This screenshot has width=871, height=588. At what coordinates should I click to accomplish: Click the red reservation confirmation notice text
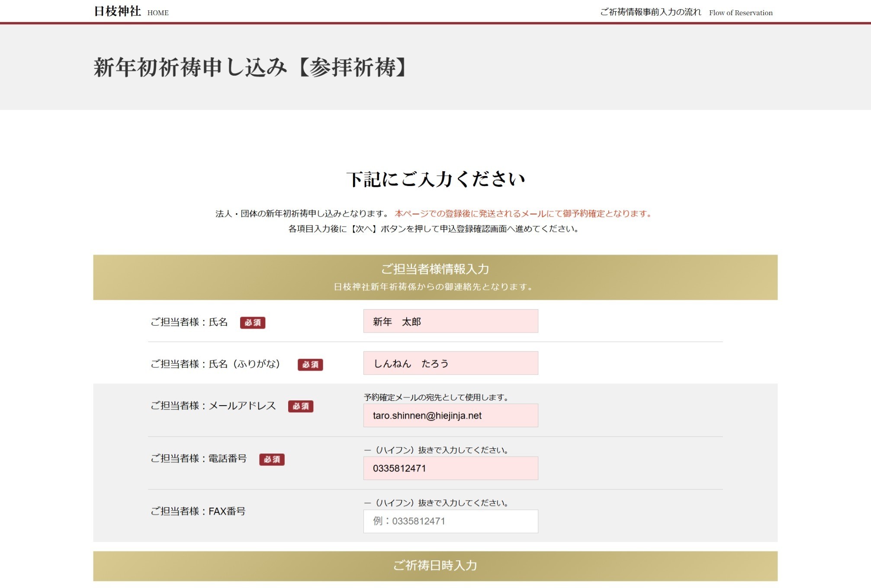click(523, 214)
